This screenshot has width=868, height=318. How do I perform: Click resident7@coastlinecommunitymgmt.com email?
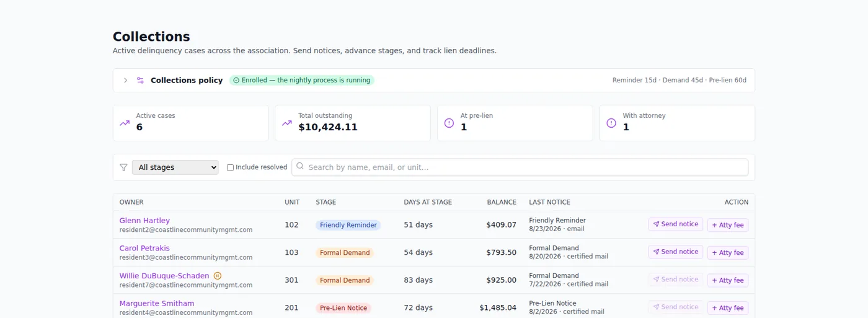[186, 285]
